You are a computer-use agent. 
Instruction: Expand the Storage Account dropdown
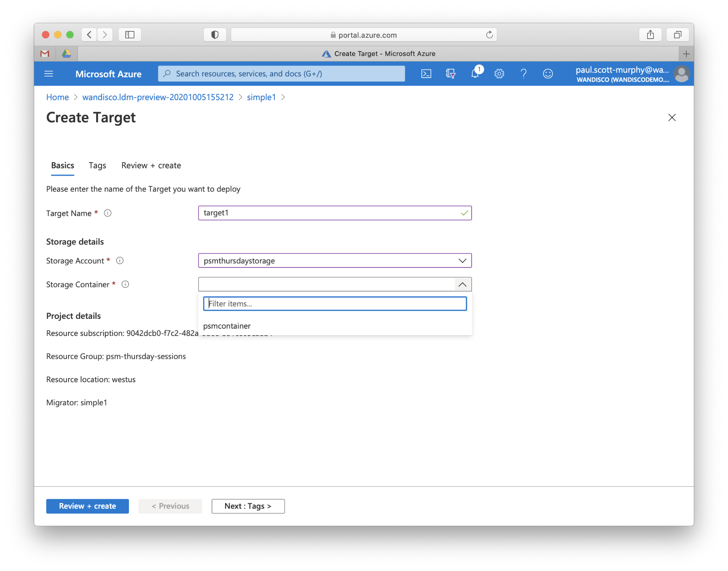[x=462, y=261]
